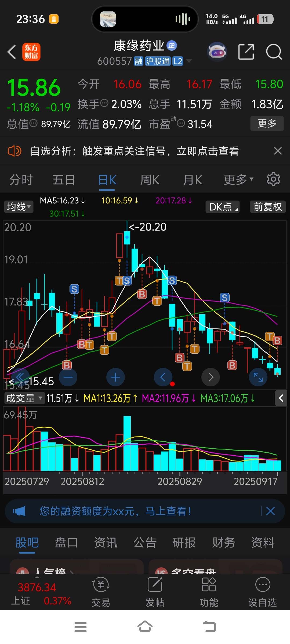This screenshot has height=644, width=290.
Task: Open 股吧 tab
Action: [x=27, y=543]
